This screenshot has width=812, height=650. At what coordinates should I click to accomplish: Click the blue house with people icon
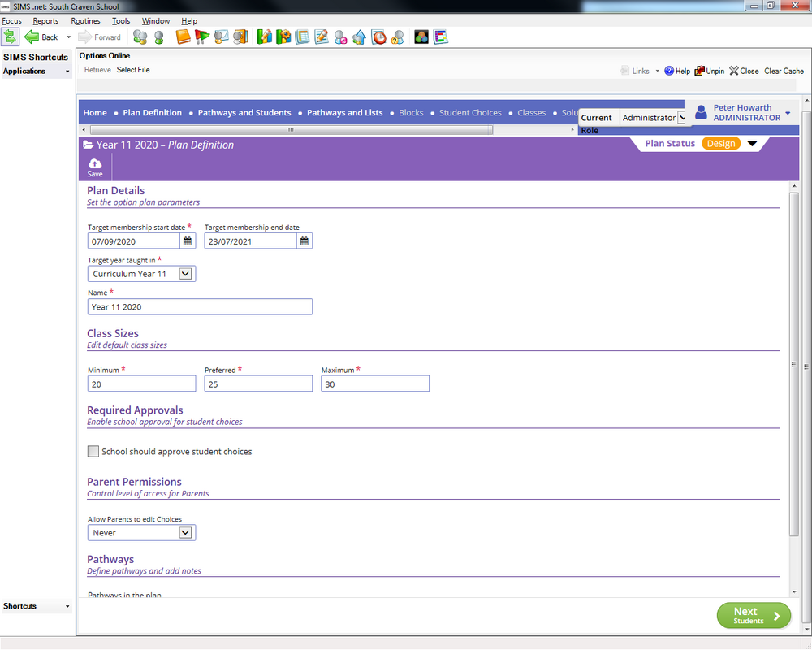[359, 37]
